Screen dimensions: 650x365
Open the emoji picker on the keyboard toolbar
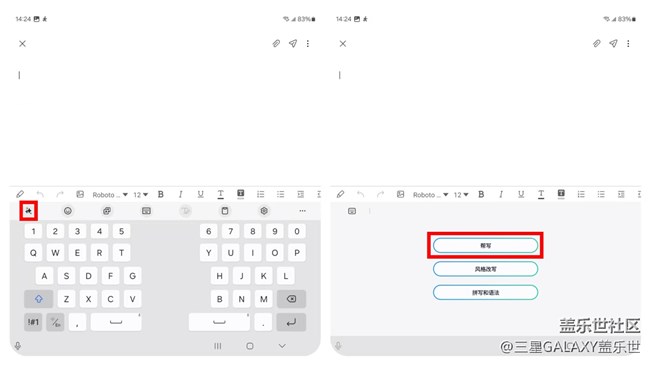[x=68, y=211]
